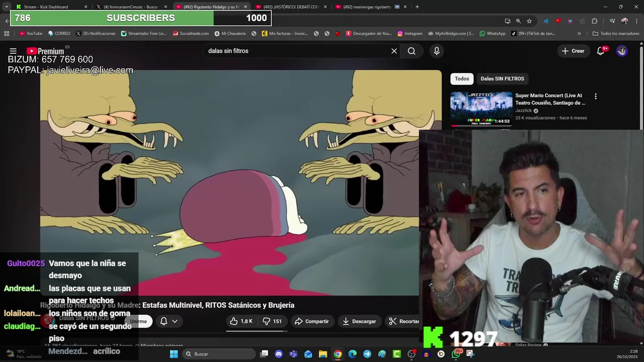Viewport: 644px width, 362px height.
Task: Open Camtasia from the taskbar
Action: [x=396, y=354]
